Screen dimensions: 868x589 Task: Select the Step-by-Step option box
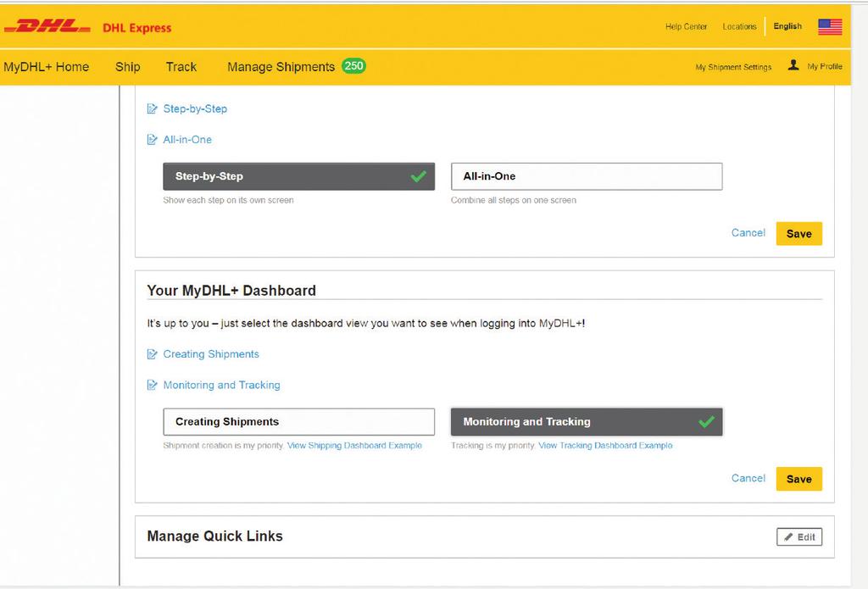click(x=299, y=176)
